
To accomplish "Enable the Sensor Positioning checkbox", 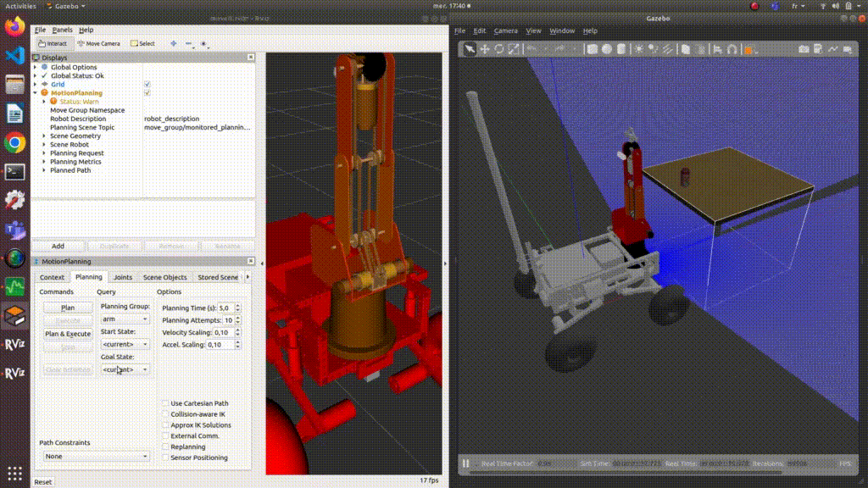I will (x=165, y=457).
